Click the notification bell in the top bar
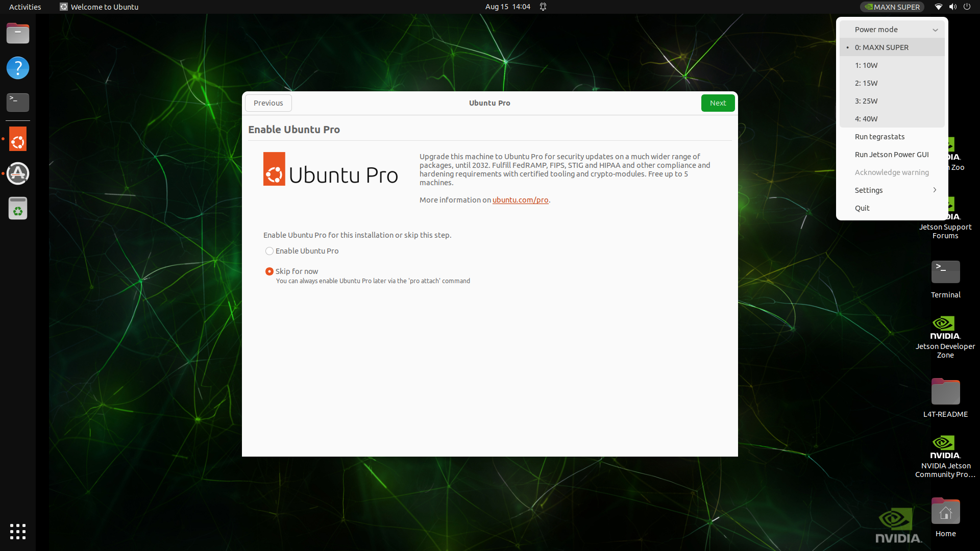 click(x=543, y=7)
